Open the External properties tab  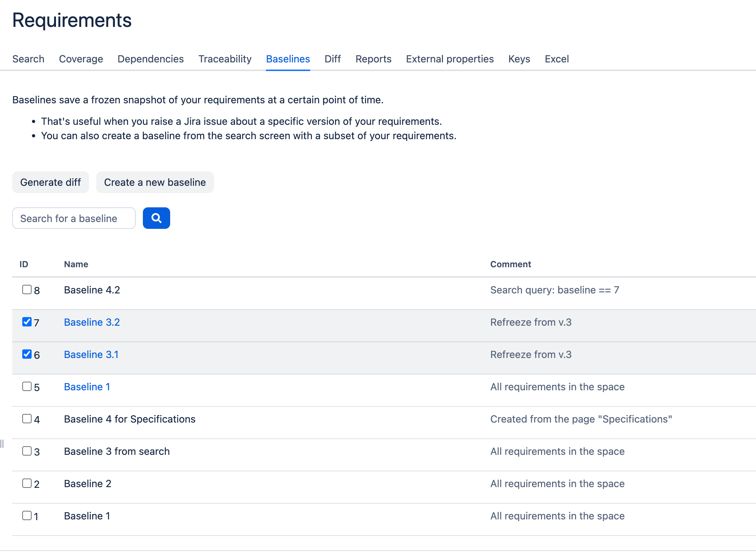pos(450,59)
